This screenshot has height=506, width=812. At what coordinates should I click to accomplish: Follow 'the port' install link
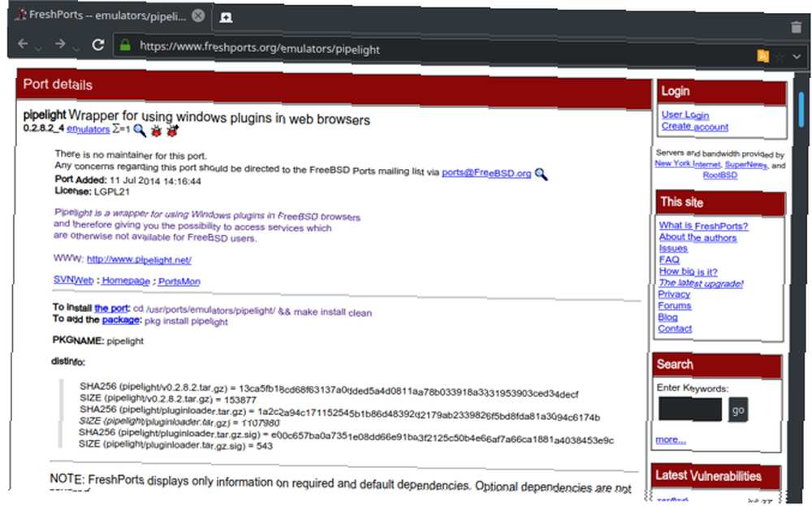[x=111, y=308]
